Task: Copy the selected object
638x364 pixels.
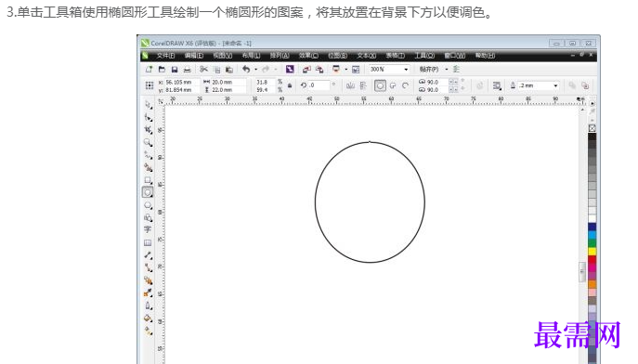Action: (217, 70)
